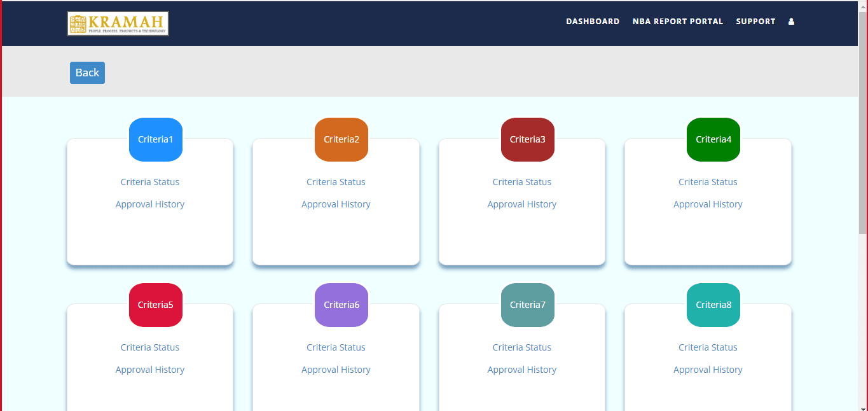This screenshot has width=868, height=411.
Task: Select the gray-teal Criteria7 badge
Action: click(x=528, y=305)
